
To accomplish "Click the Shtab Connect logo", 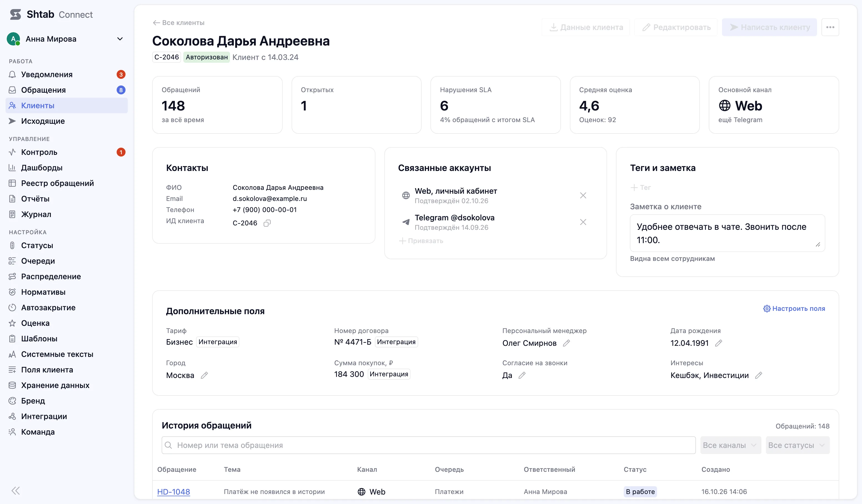I will click(51, 14).
